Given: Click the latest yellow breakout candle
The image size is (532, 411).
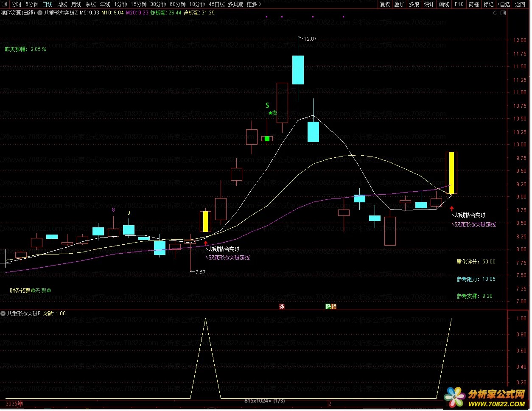Looking at the screenshot, I should [x=451, y=173].
